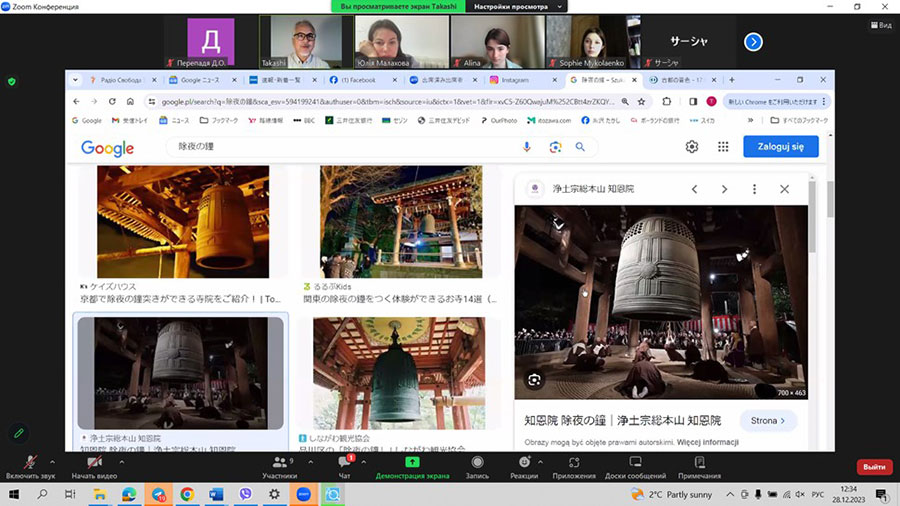
Task: Select the red-pillar temple bell thumbnail
Action: pyautogui.click(x=400, y=372)
